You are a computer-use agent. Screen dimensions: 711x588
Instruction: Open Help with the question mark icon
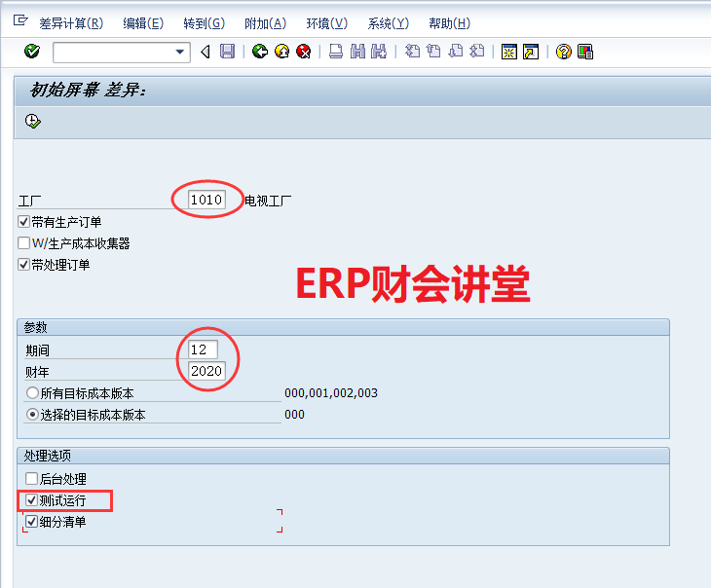coord(563,52)
